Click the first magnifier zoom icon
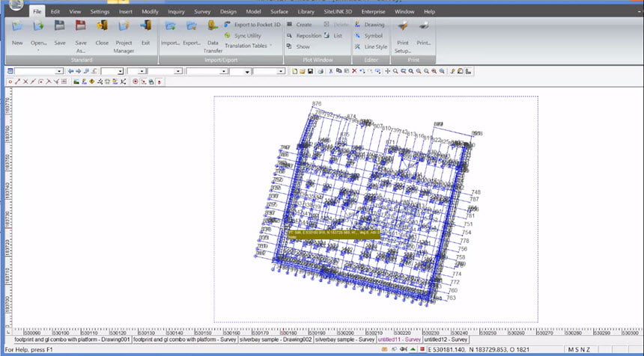The height and width of the screenshot is (356, 644). pos(395,71)
